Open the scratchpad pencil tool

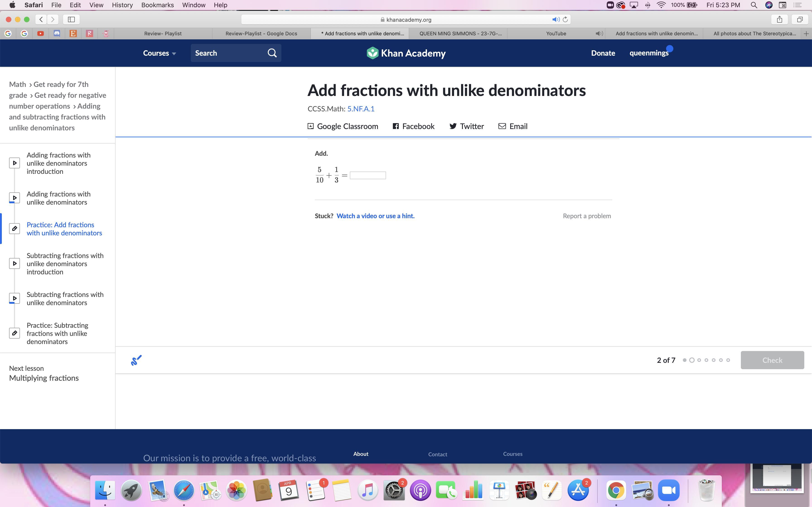coord(136,360)
